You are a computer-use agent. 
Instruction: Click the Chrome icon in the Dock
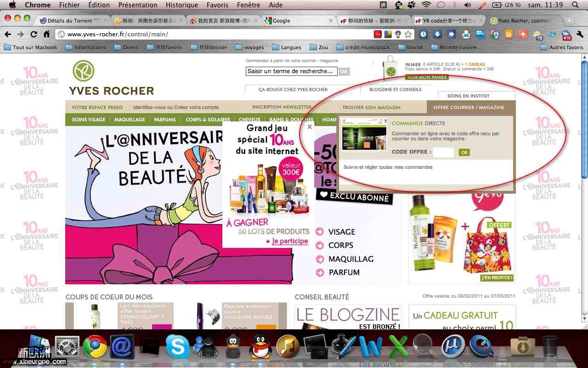tap(95, 347)
